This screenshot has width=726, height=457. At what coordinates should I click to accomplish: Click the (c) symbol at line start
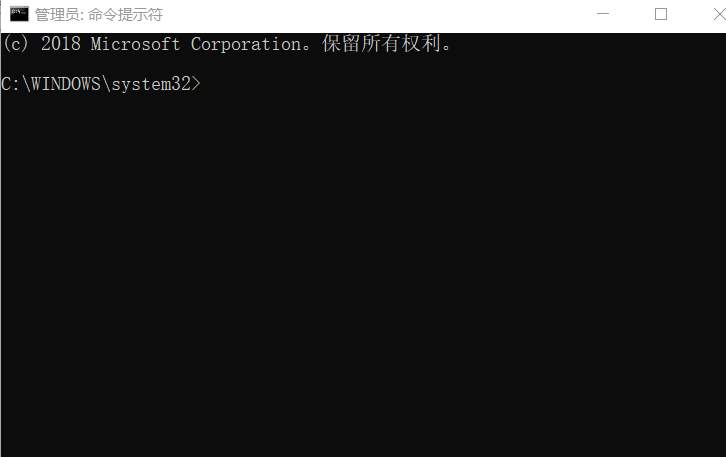coord(15,44)
